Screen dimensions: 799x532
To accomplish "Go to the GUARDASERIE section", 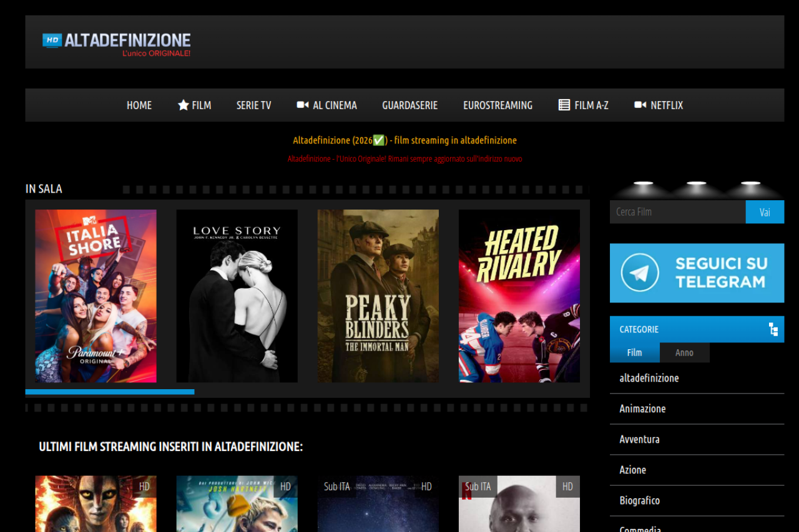I will [x=409, y=105].
